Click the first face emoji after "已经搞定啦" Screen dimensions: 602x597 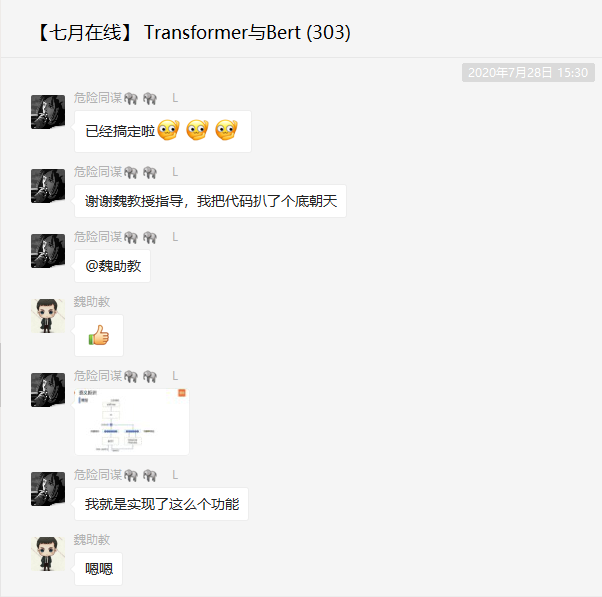coord(169,130)
